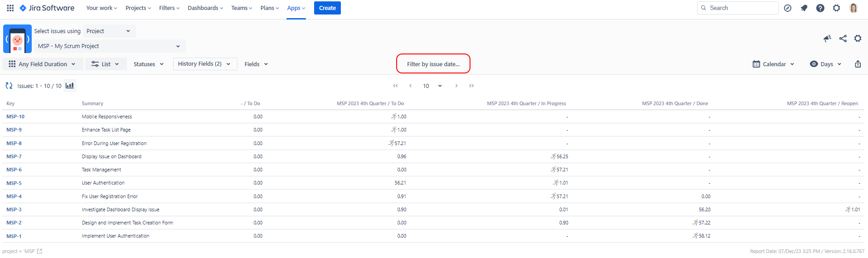868x258 pixels.
Task: Go to the last page of issues
Action: pos(471,86)
